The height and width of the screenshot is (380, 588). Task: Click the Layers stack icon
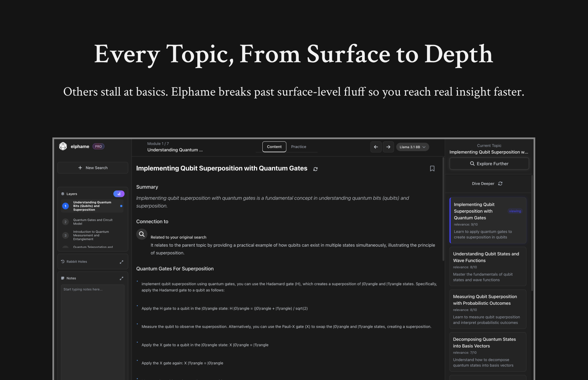point(63,194)
